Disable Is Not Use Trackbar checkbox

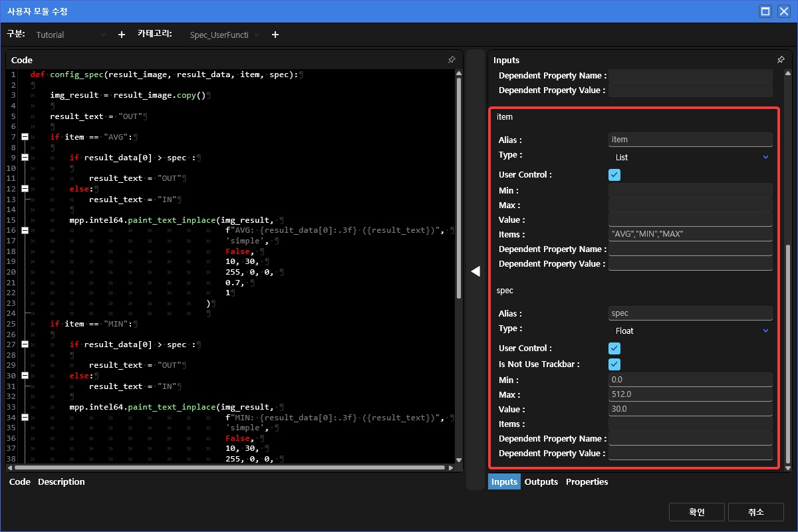(614, 364)
